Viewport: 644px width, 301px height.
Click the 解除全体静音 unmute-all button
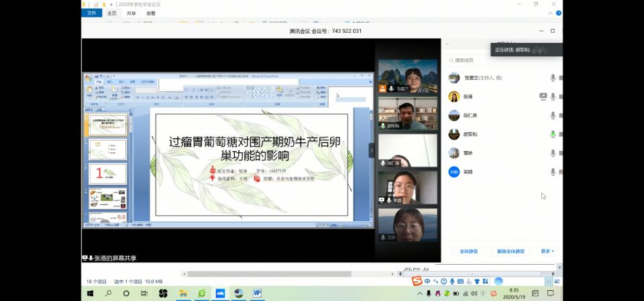click(510, 251)
